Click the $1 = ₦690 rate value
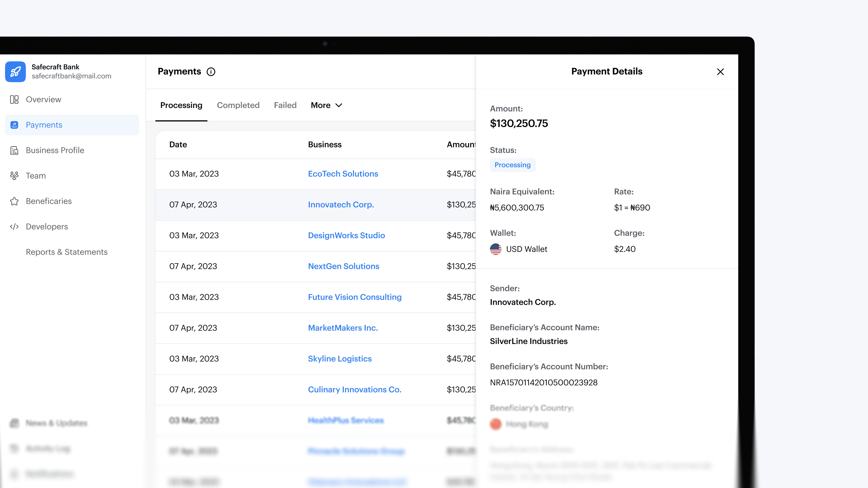The height and width of the screenshot is (488, 868). (632, 208)
